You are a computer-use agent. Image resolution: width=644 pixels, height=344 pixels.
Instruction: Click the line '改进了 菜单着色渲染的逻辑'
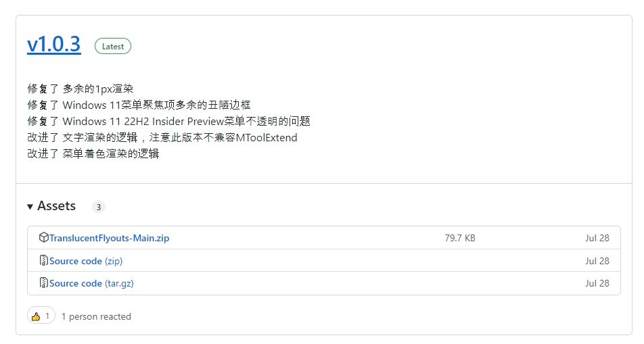93,153
